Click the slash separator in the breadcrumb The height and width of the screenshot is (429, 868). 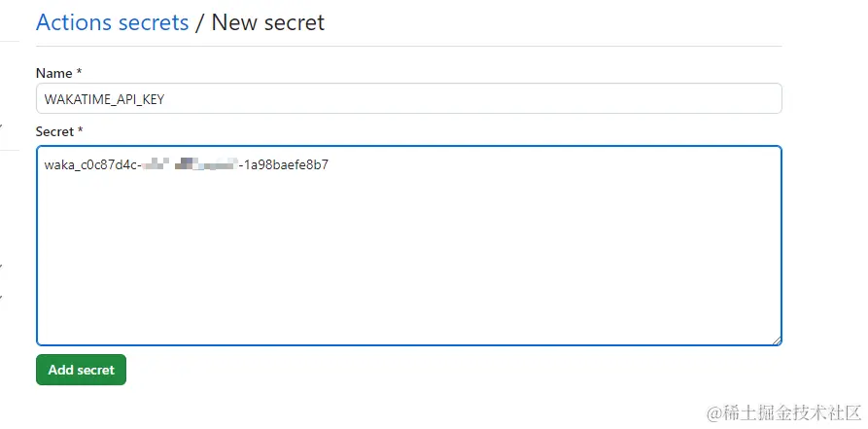pos(199,21)
